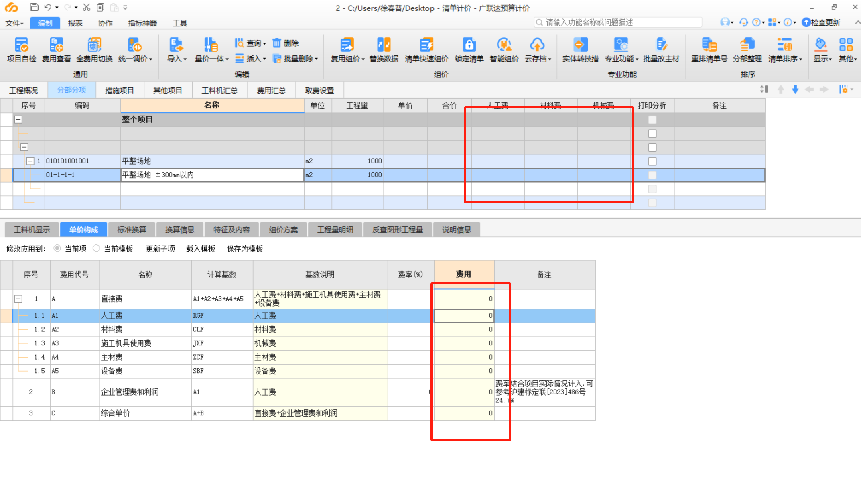Toggle 打印分析 checkbox for 平整场地 010101001001 row
This screenshot has width=861, height=504.
652,161
